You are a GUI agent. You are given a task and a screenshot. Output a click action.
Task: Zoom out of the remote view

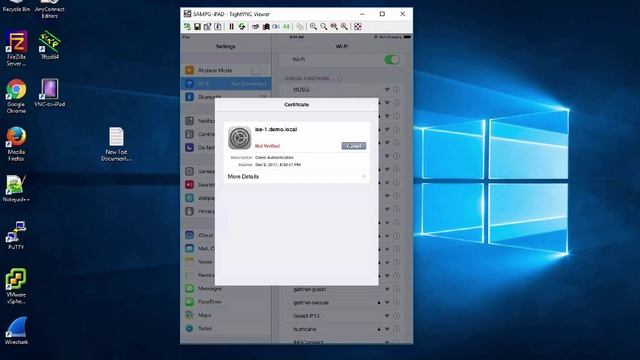click(324, 27)
